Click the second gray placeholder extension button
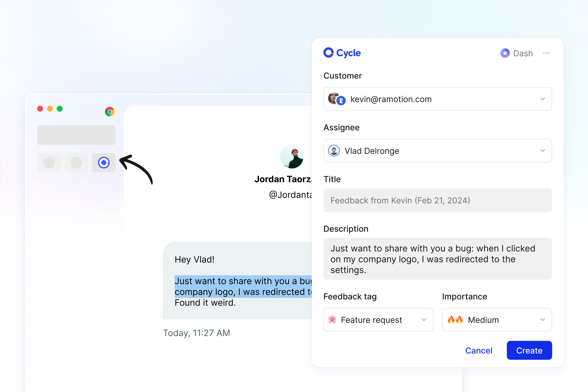This screenshot has width=588, height=392. [76, 162]
